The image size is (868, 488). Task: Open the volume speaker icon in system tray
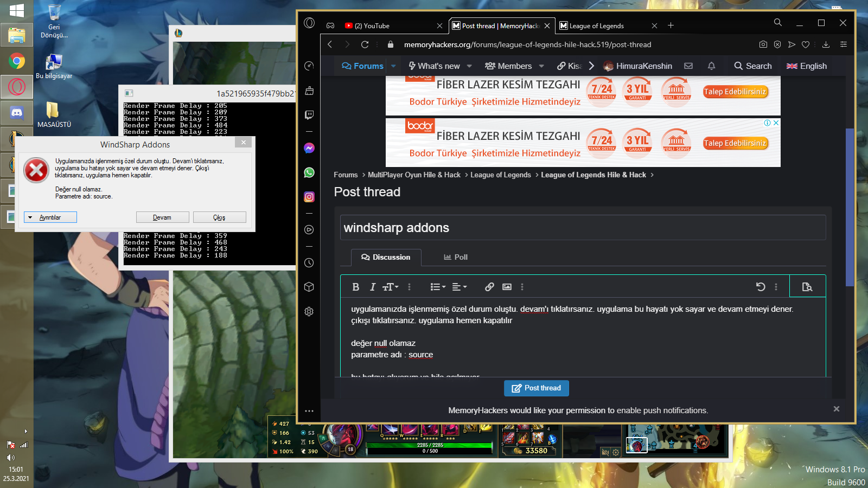(11, 458)
